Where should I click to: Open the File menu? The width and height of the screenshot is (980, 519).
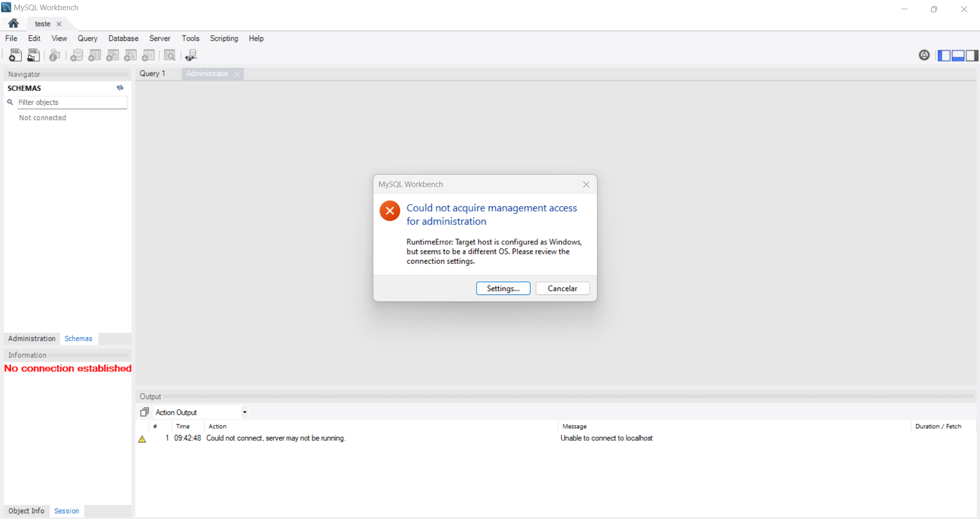click(x=11, y=38)
